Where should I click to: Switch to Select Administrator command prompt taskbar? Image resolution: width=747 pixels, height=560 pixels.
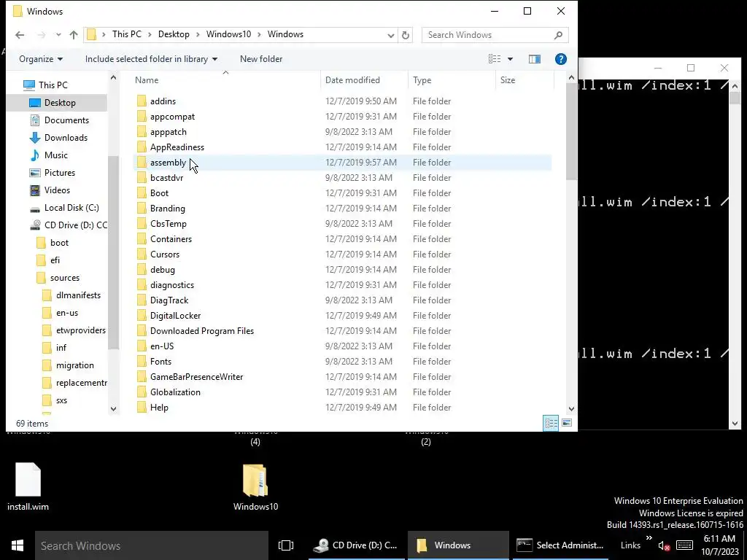[560, 545]
